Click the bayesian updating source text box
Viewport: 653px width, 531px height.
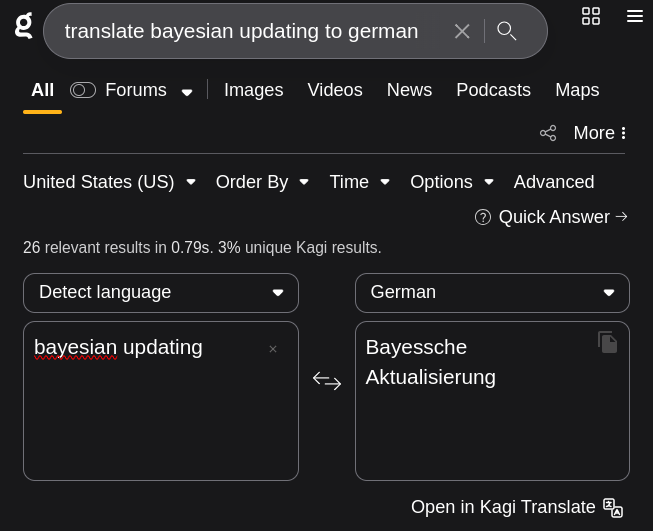pos(161,401)
